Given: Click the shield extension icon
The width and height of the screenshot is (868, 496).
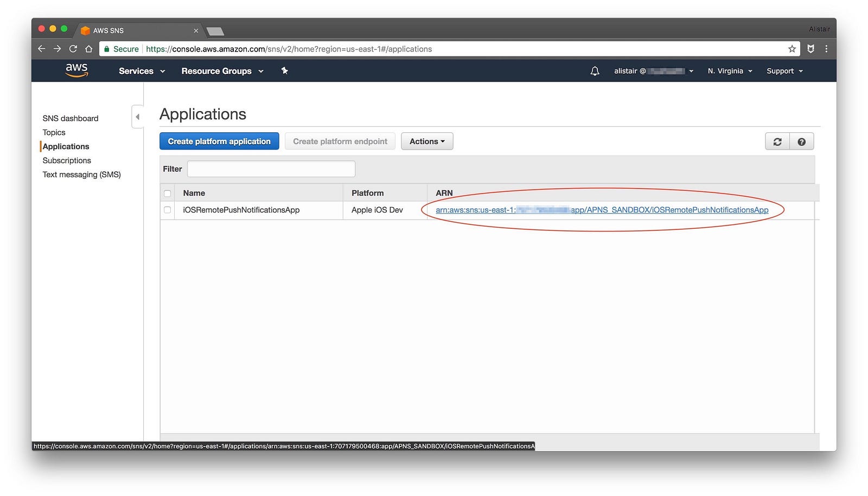Looking at the screenshot, I should 810,49.
